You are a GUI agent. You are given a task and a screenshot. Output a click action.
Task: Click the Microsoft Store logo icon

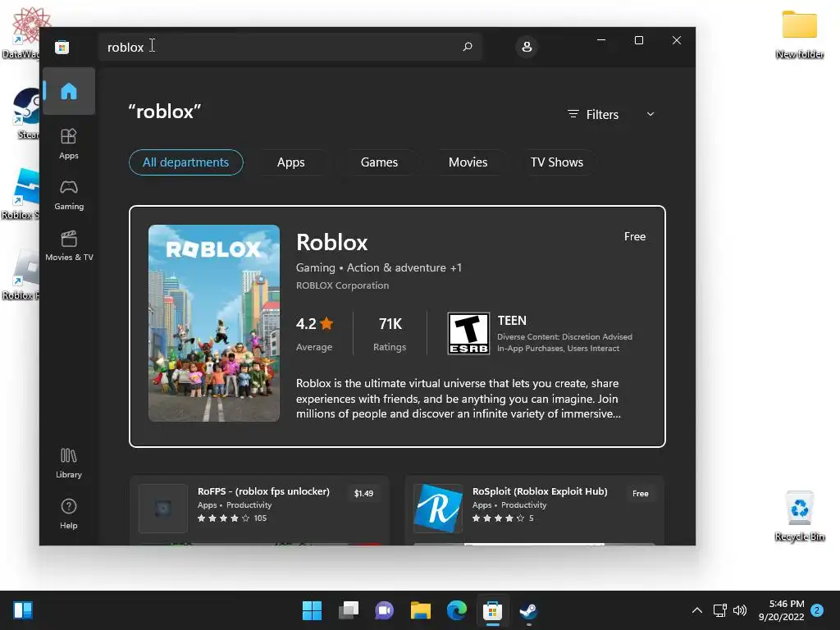pyautogui.click(x=62, y=47)
